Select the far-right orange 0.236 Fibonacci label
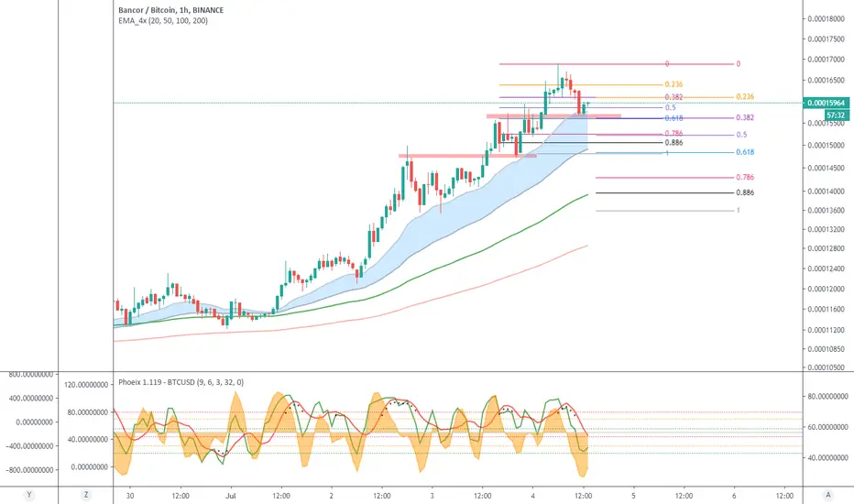The image size is (854, 504). 745,96
